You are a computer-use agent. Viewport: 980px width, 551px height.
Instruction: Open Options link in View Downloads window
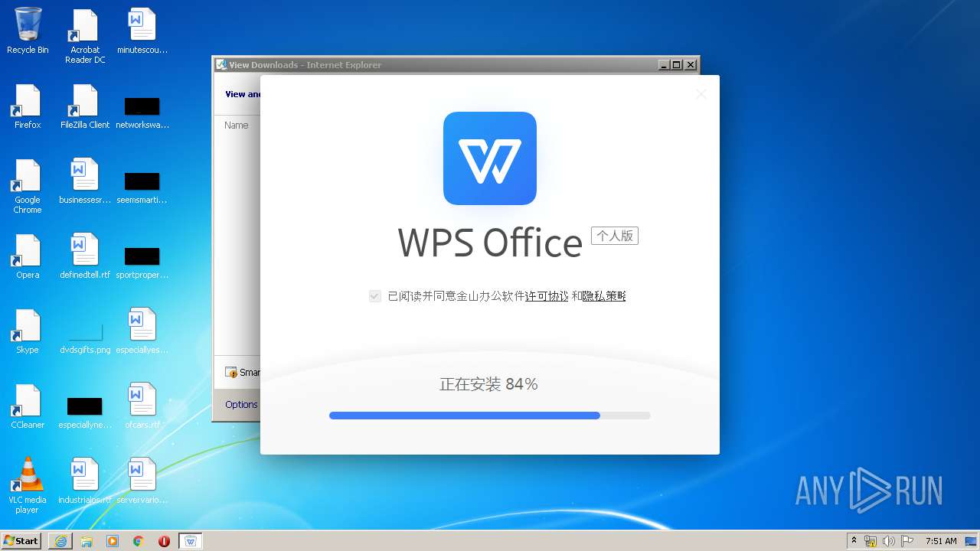pyautogui.click(x=241, y=405)
